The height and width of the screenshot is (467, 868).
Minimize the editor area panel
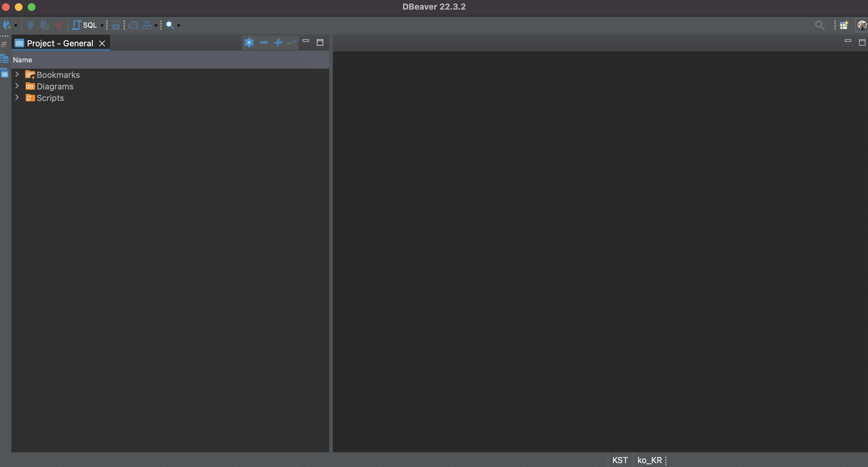848,41
